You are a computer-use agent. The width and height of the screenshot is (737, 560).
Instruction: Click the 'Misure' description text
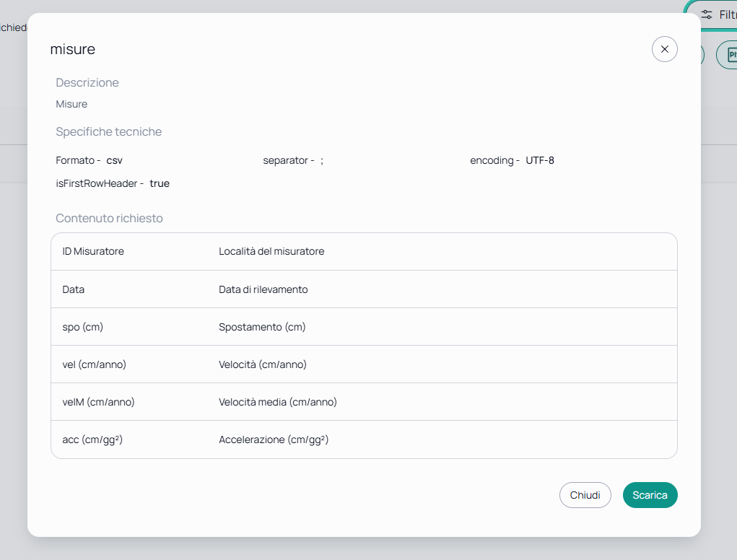pyautogui.click(x=71, y=105)
